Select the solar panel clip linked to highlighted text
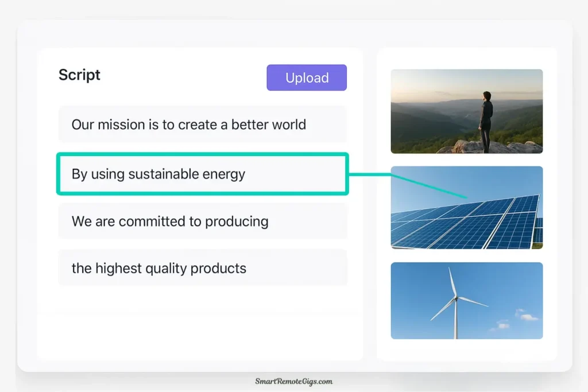The height and width of the screenshot is (392, 588). pos(466,208)
